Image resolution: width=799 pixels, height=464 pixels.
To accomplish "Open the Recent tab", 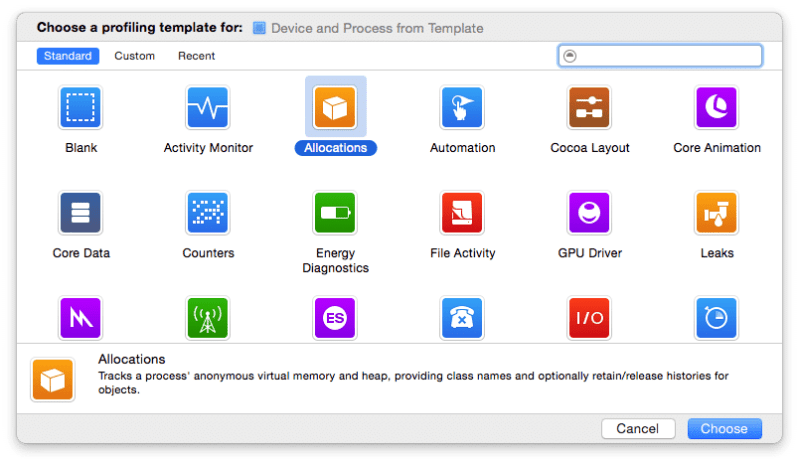I will tap(196, 56).
